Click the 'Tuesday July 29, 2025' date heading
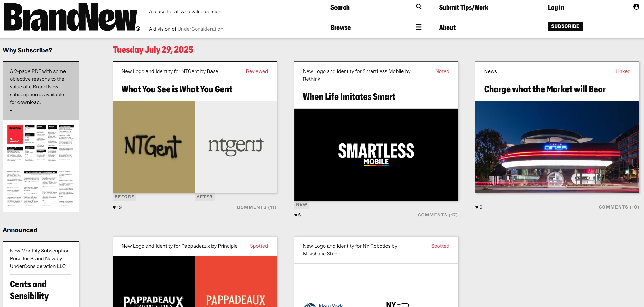 pyautogui.click(x=153, y=50)
